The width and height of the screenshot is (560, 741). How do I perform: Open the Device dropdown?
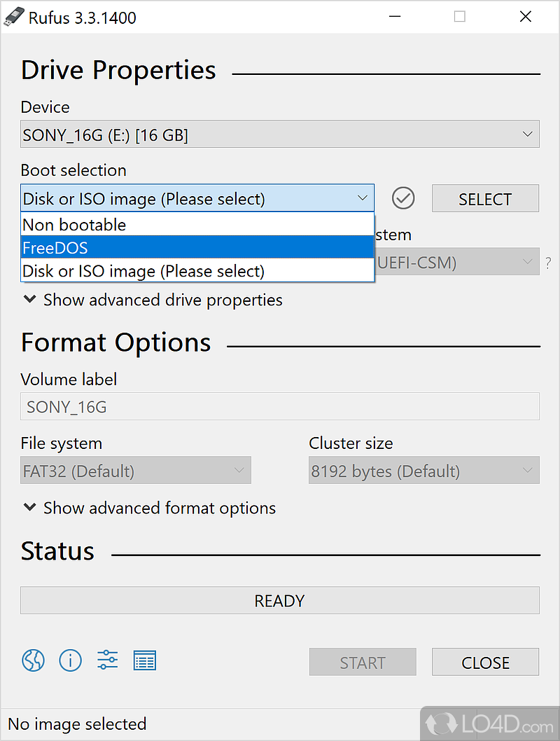tap(279, 134)
